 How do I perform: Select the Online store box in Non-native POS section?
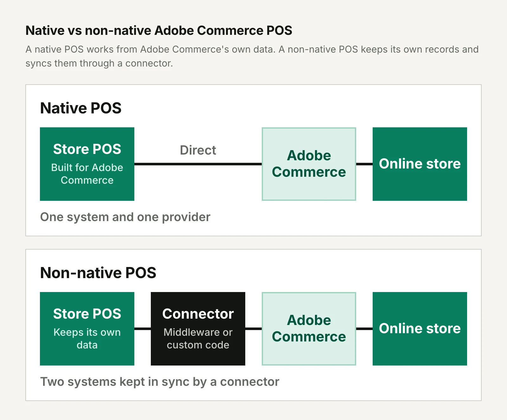click(420, 329)
